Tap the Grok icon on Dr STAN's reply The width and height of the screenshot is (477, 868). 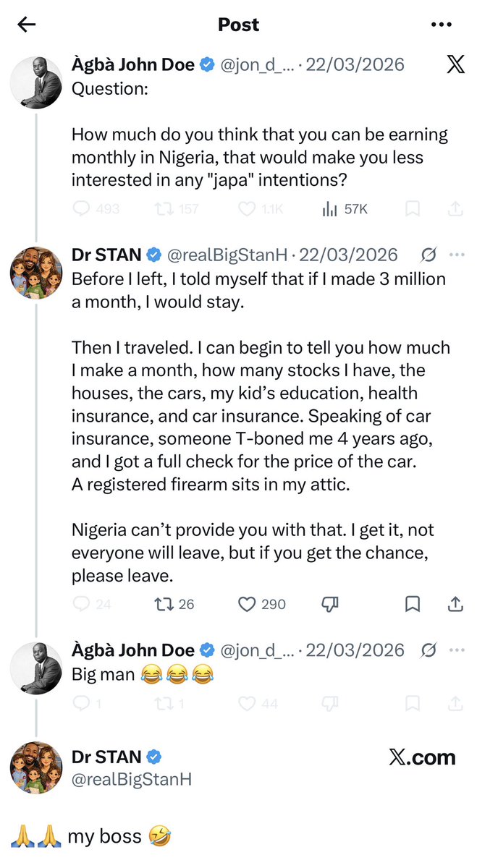(428, 255)
